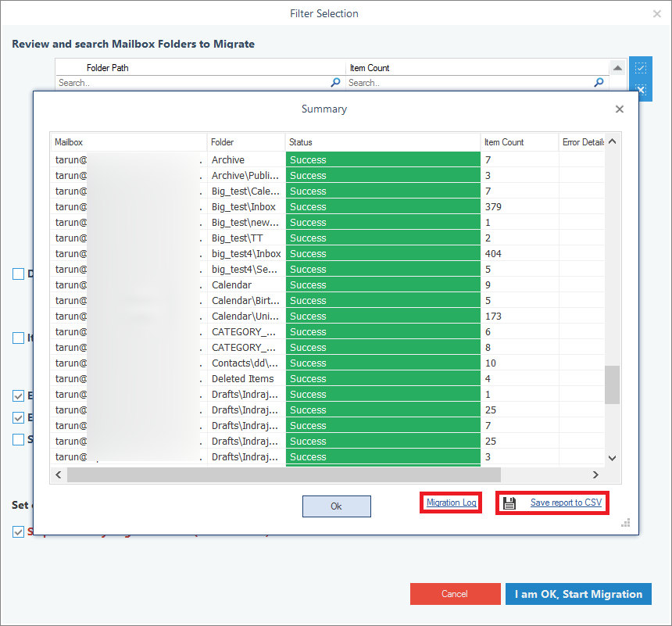Select the Contacts\dd\... folder cell

tap(246, 363)
